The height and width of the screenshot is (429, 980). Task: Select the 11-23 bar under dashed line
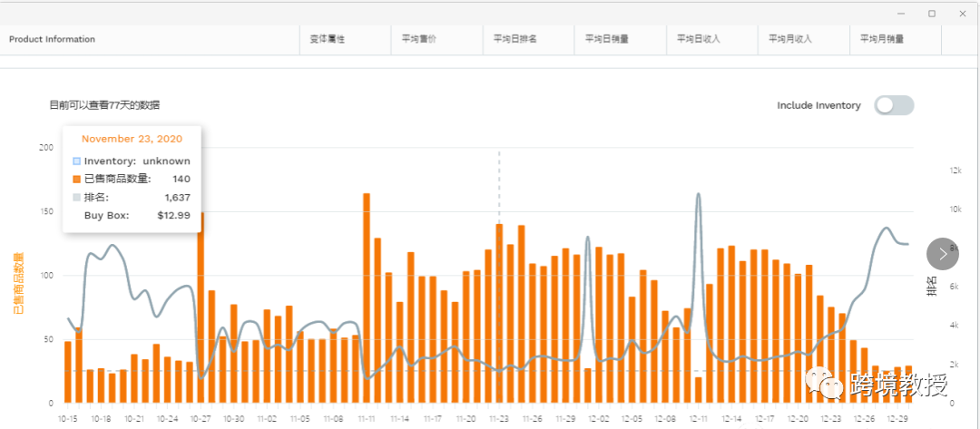499,314
